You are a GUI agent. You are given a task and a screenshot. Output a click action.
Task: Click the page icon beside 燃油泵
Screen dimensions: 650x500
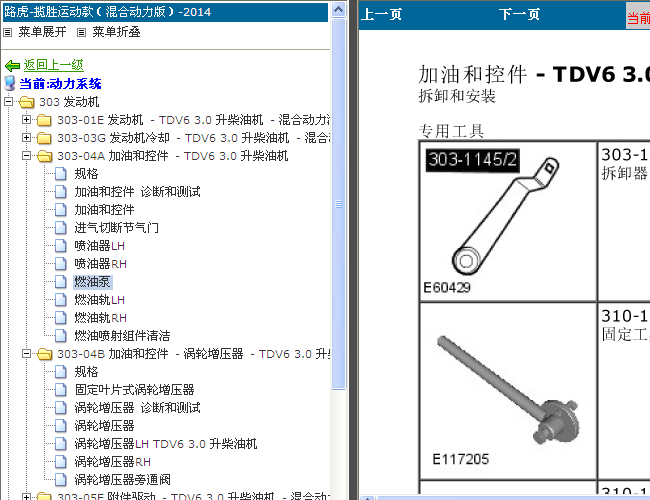pyautogui.click(x=61, y=282)
